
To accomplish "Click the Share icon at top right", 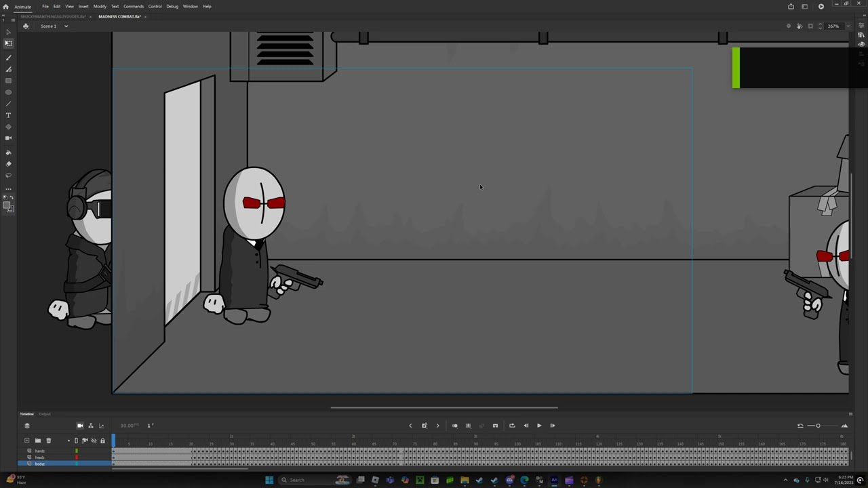I will click(x=791, y=7).
